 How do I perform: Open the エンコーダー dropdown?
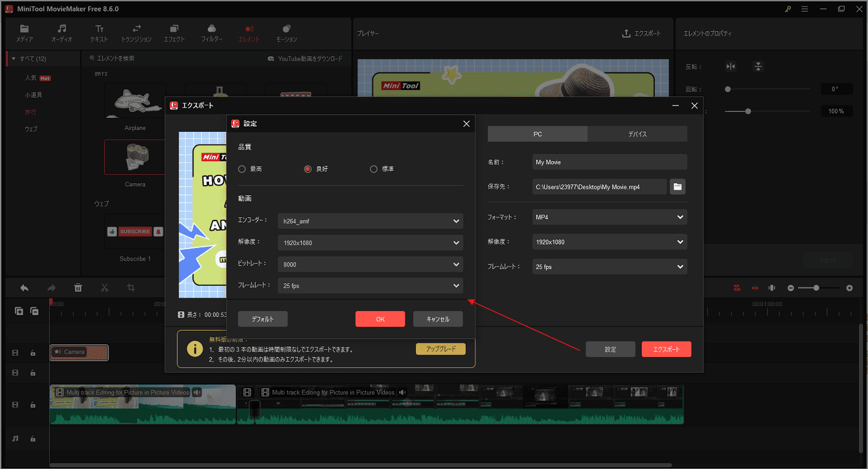[370, 221]
